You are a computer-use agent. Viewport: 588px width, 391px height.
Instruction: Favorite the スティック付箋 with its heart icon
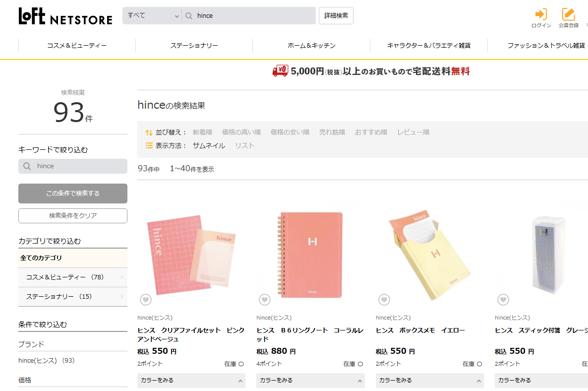503,299
